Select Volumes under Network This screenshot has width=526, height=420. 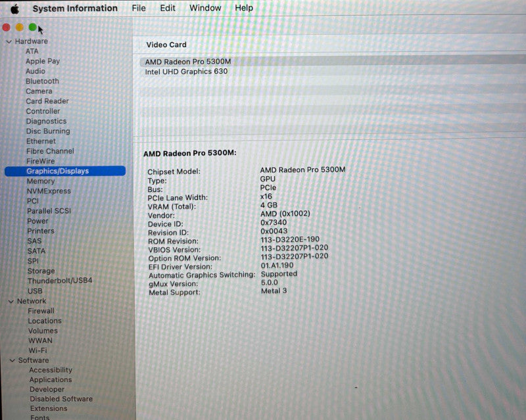tap(43, 331)
